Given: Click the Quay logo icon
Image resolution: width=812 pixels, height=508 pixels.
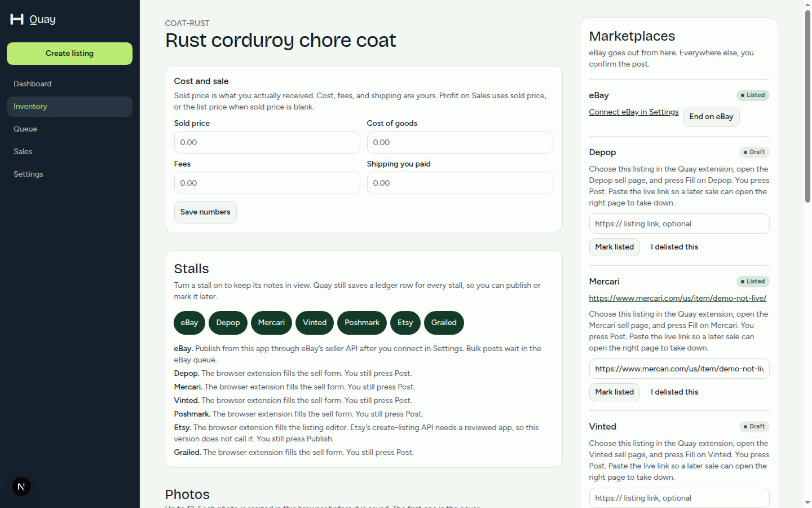Looking at the screenshot, I should coord(17,19).
